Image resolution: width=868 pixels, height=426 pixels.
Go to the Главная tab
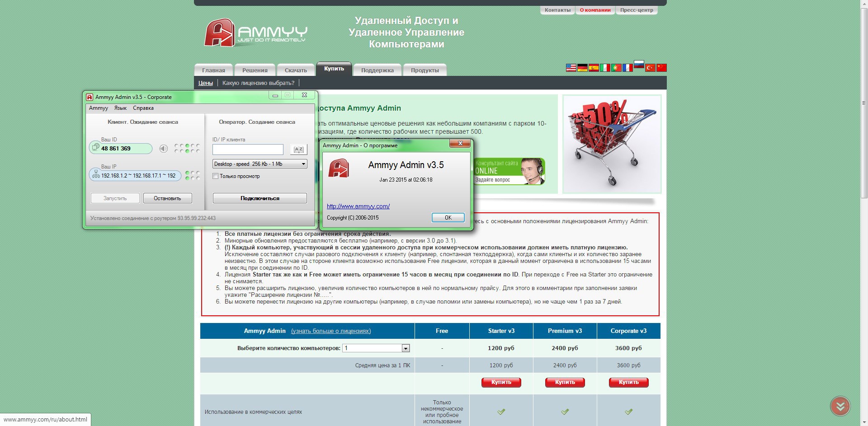(213, 70)
